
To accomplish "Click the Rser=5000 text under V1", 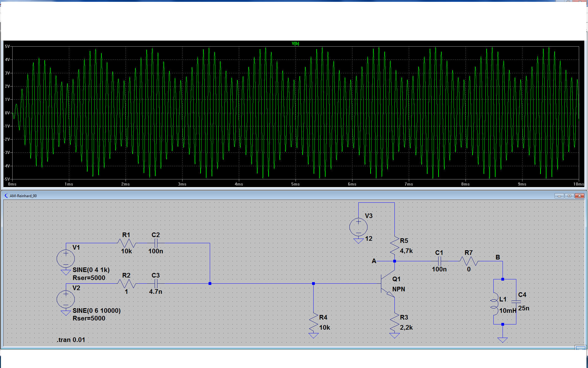I will 89,278.
